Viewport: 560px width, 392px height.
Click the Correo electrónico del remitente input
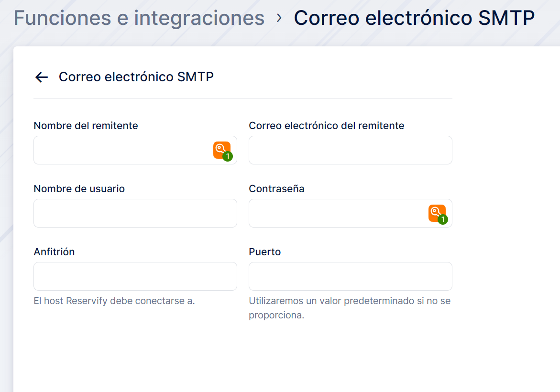tap(350, 150)
